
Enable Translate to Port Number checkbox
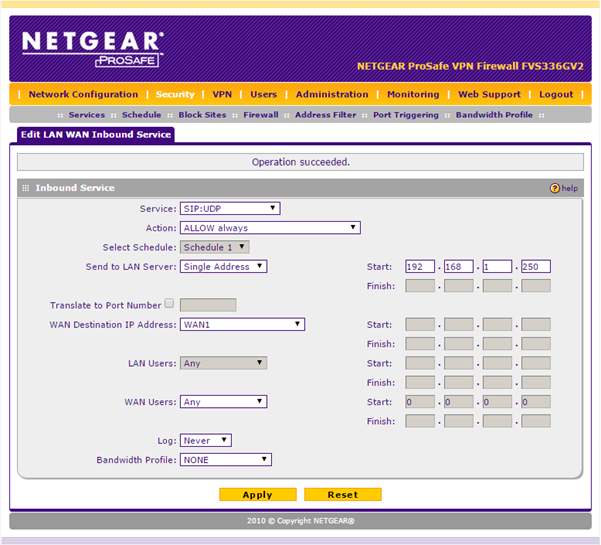(x=169, y=304)
